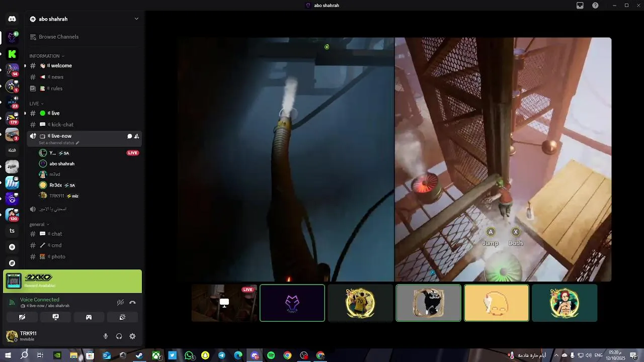
Task: Select purple wolf avatar participant tile
Action: pos(292,303)
